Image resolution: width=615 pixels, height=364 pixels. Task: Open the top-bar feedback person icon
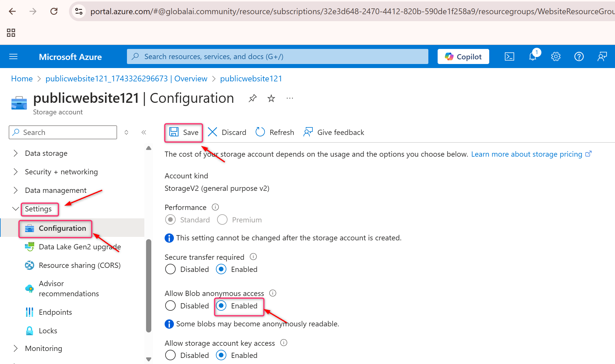click(x=602, y=56)
